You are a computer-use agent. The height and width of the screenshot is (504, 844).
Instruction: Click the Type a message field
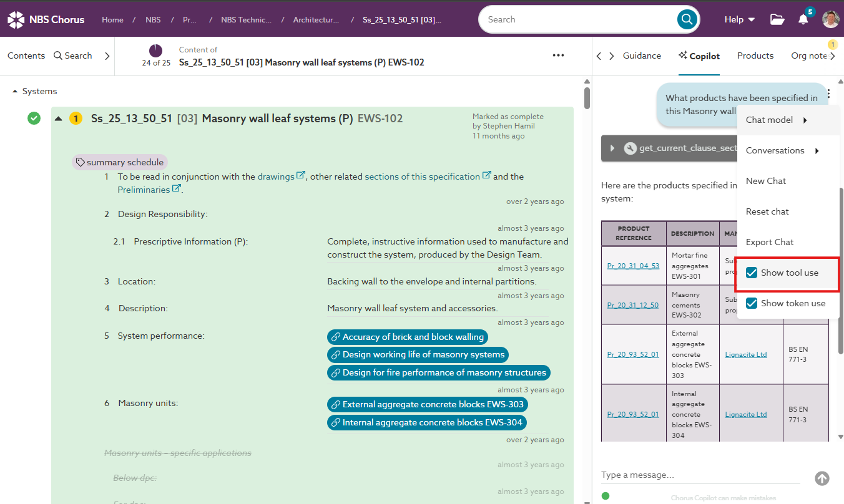700,475
